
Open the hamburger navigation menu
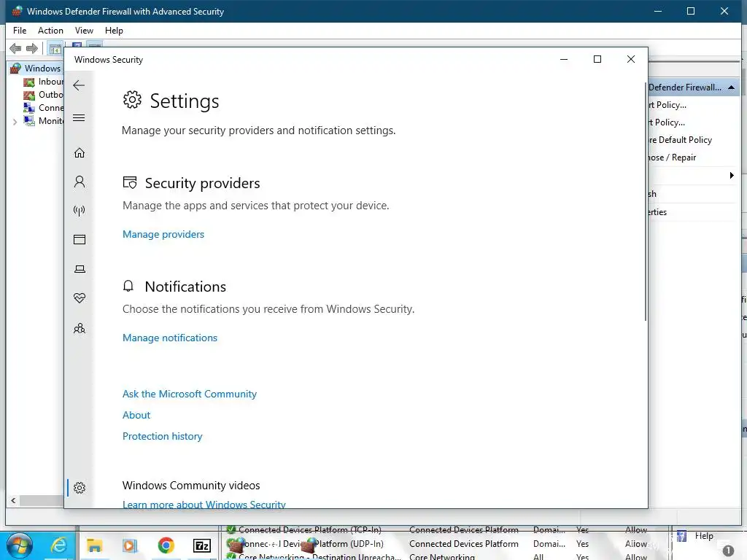[x=79, y=117]
